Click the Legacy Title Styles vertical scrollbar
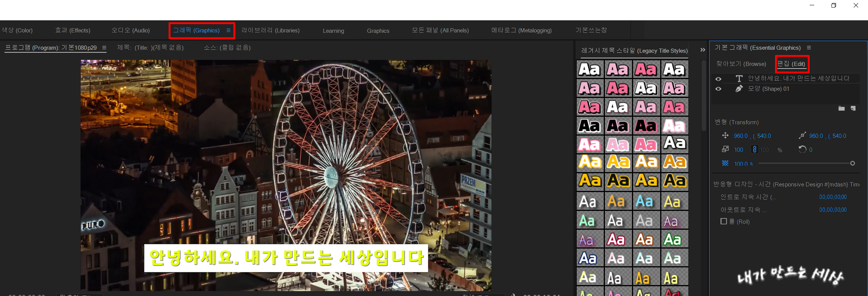 [704, 96]
